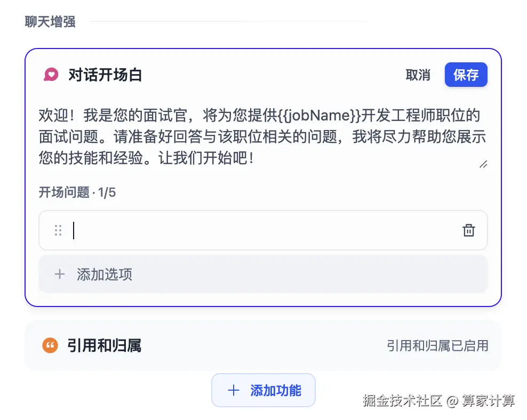Click the orange quote icon for 引用和归属
This screenshot has width=527, height=420.
50,345
